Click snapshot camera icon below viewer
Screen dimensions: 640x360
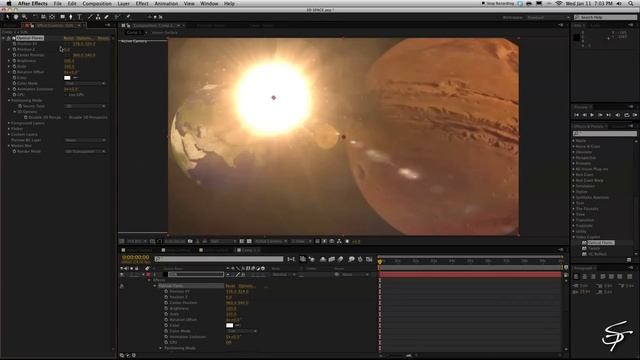click(190, 241)
